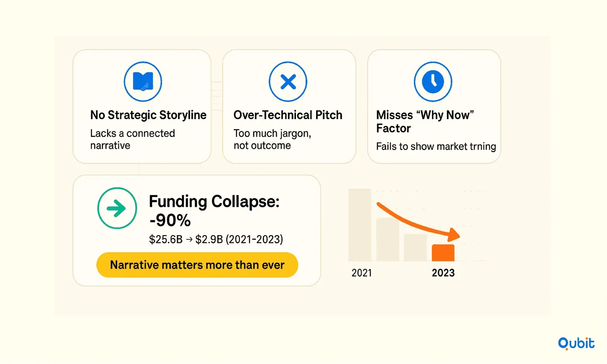This screenshot has width=607, height=364.
Task: Click the Funding Collapse: -90% title
Action: [x=214, y=211]
